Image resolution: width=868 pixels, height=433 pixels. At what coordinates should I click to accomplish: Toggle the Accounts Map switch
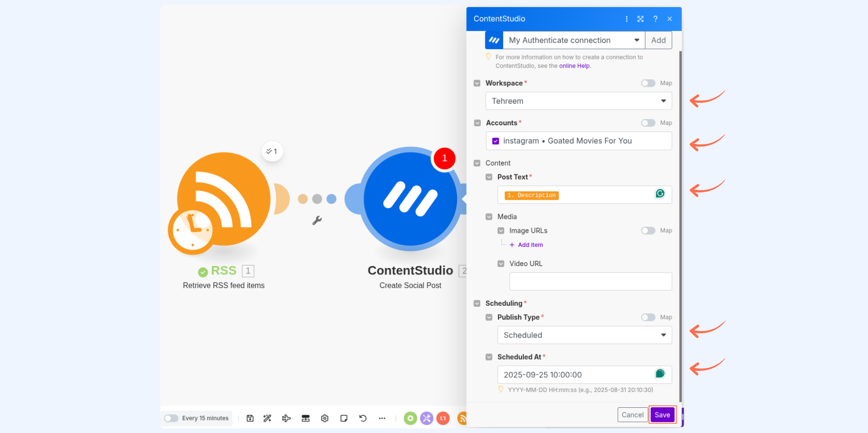click(x=648, y=123)
